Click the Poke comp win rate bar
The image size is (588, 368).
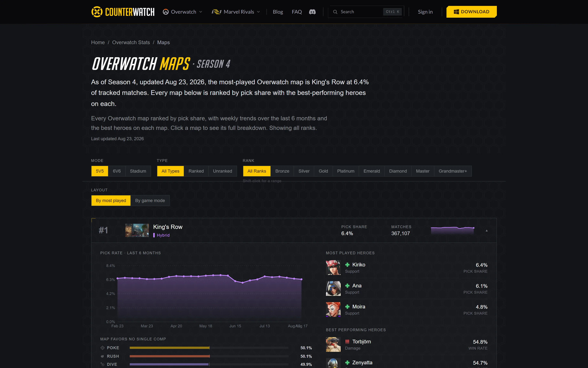209,348
